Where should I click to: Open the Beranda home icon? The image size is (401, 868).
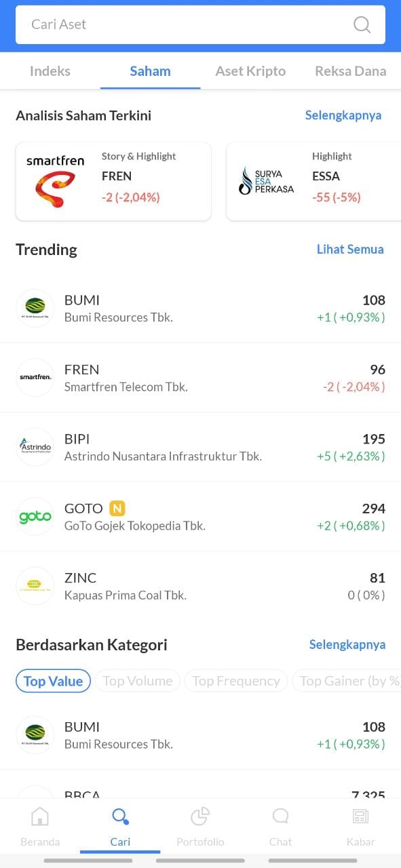tap(40, 816)
